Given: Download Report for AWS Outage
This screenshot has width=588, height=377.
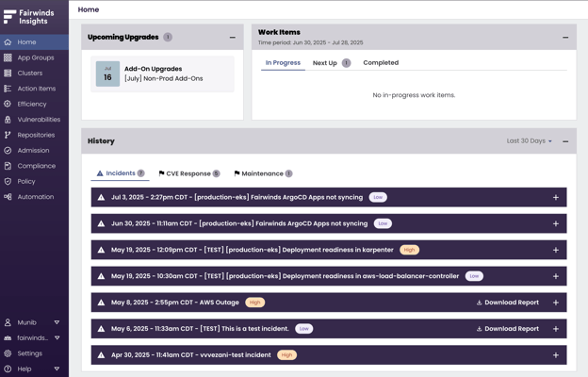Looking at the screenshot, I should click(x=508, y=303).
